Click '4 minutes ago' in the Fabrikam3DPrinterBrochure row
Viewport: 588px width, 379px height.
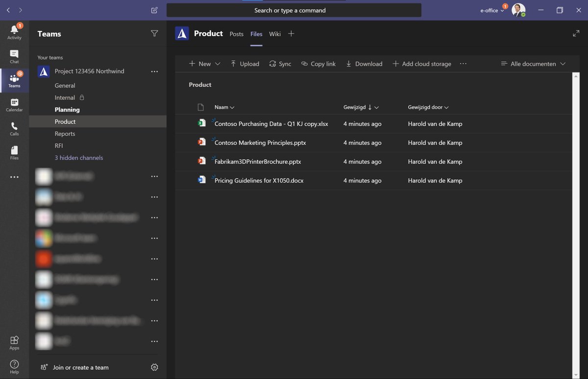point(362,162)
